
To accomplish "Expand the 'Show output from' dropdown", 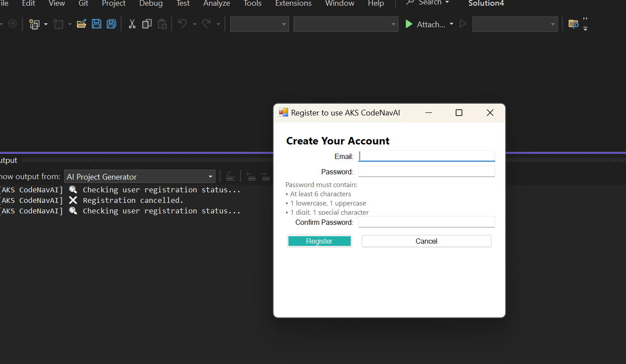I will 210,177.
